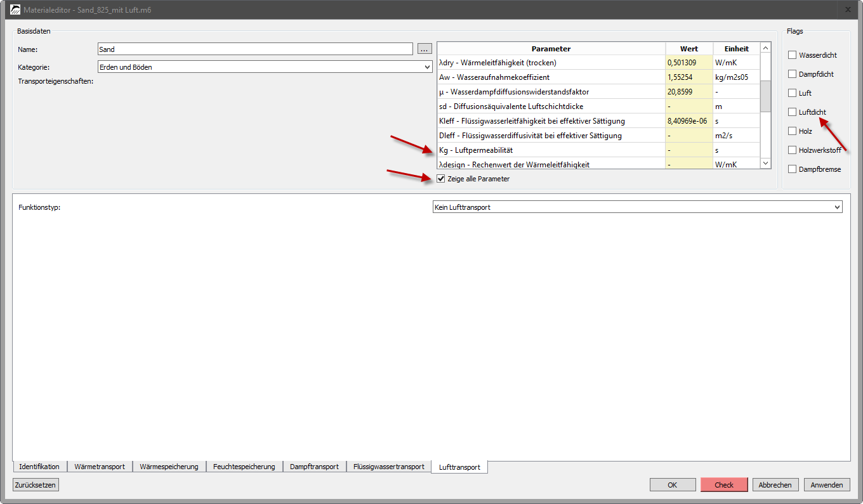Go to the Identifikation tab

pyautogui.click(x=39, y=467)
